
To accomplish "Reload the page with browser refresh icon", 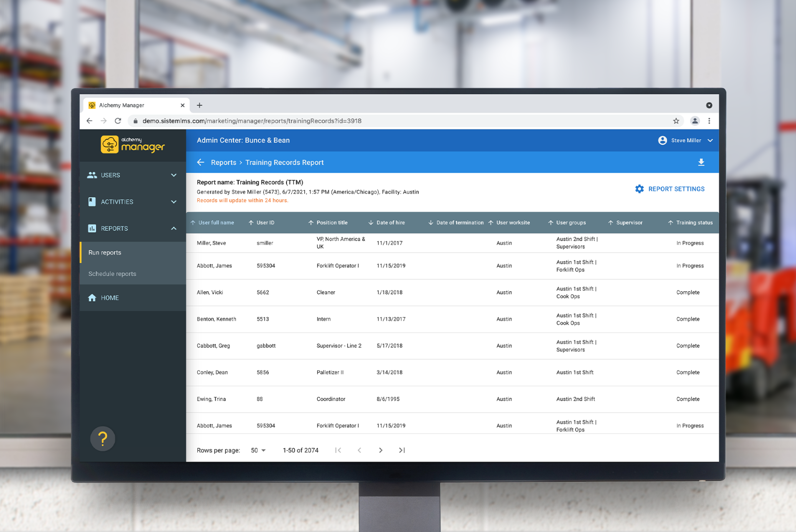I will [x=118, y=121].
